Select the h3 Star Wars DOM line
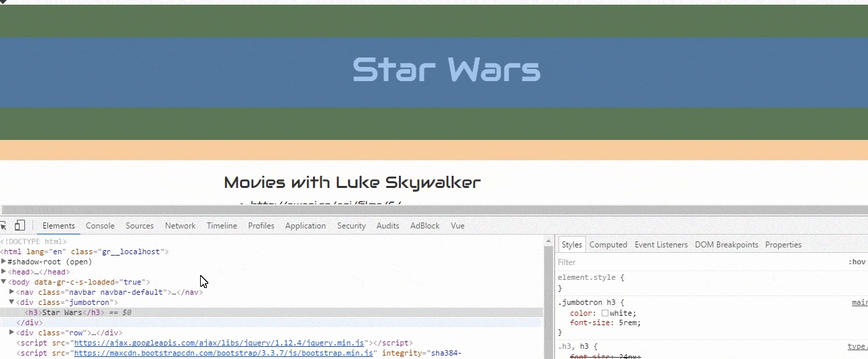 (271, 312)
